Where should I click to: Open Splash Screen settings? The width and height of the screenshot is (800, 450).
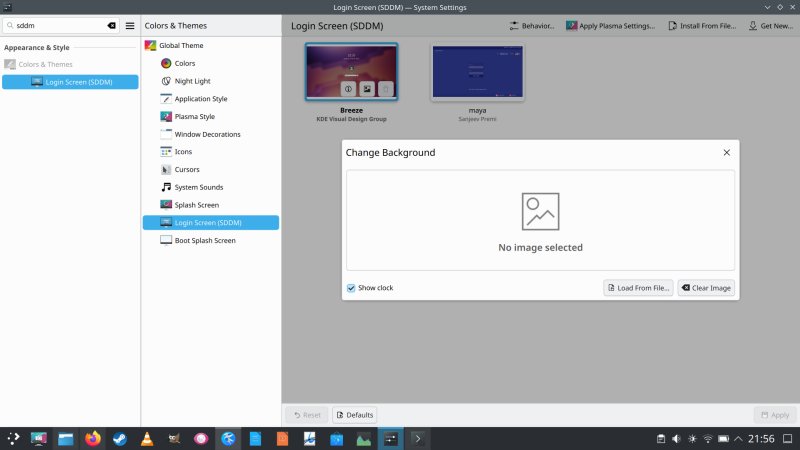(x=211, y=205)
